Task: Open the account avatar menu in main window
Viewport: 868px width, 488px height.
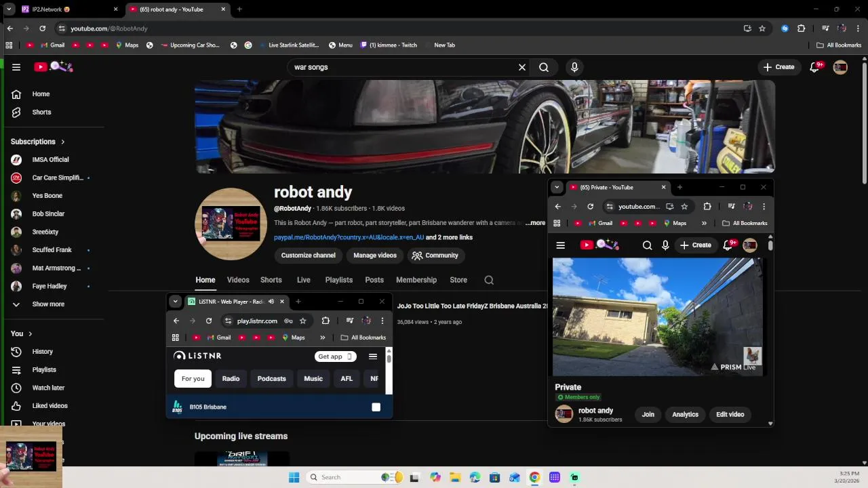Action: click(840, 67)
